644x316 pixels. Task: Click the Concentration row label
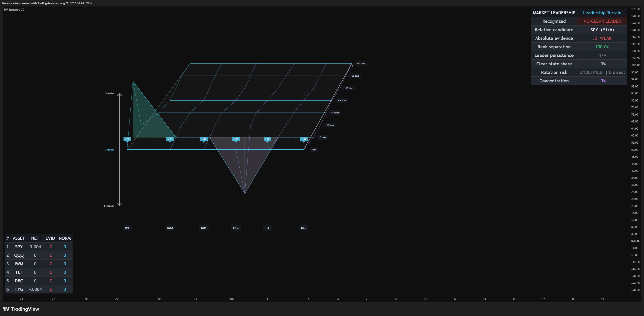[x=554, y=81]
